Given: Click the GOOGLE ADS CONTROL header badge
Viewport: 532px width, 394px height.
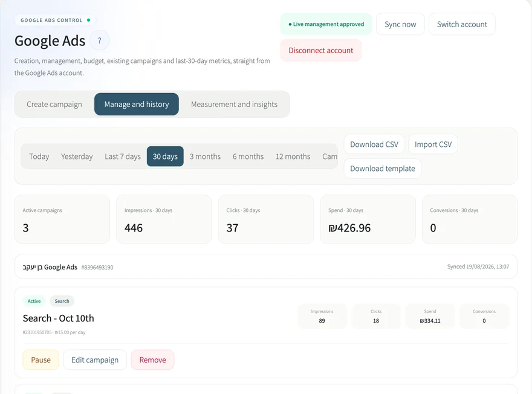Looking at the screenshot, I should tap(55, 20).
